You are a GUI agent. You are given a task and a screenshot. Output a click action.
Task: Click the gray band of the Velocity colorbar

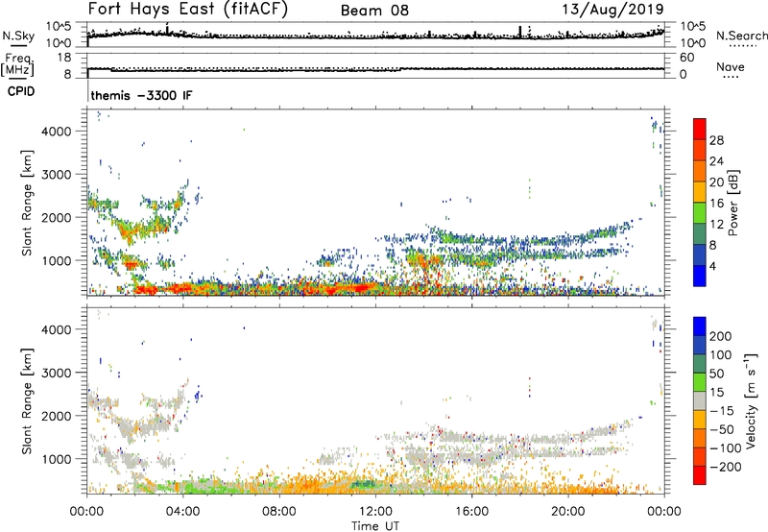click(700, 400)
